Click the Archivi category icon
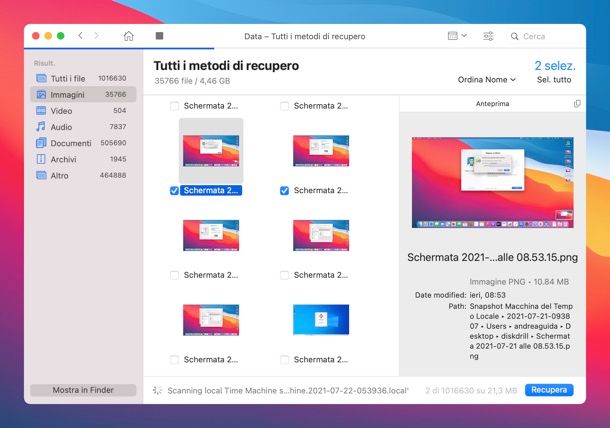Image resolution: width=610 pixels, height=428 pixels. pyautogui.click(x=41, y=159)
